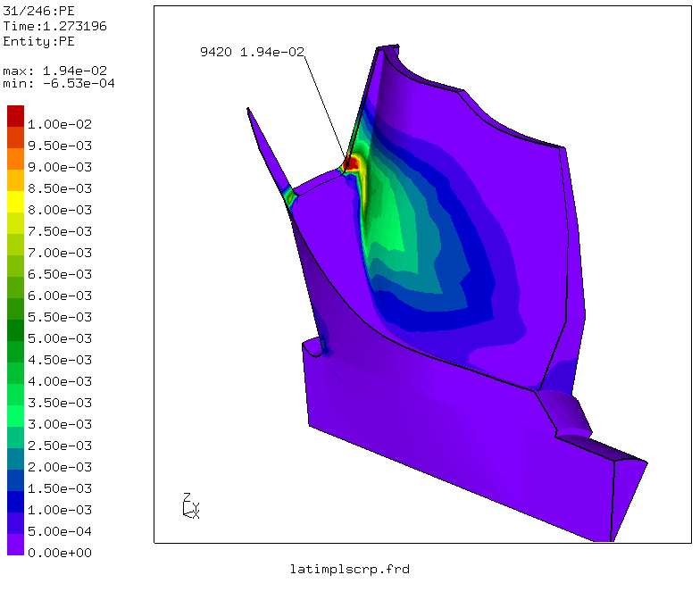
Task: Click the legend value 1.00e-02
Action: coord(60,124)
